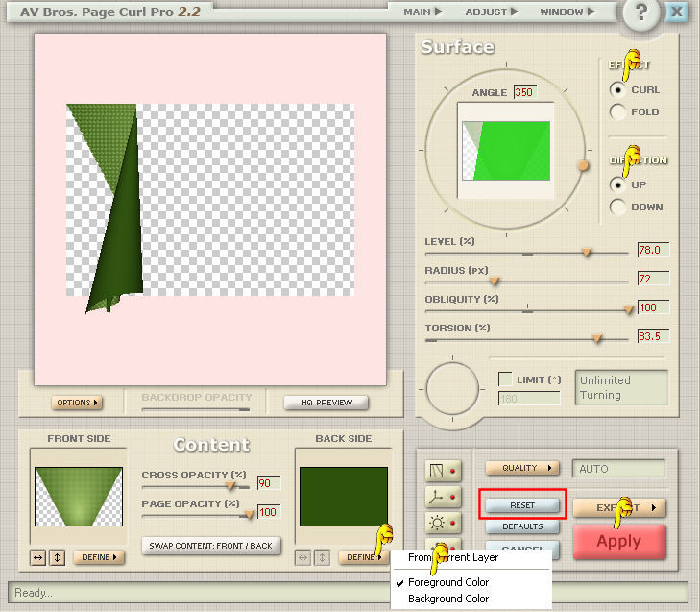Click the PAGE OPACITY slider
The width and height of the screenshot is (700, 612).
(x=196, y=516)
